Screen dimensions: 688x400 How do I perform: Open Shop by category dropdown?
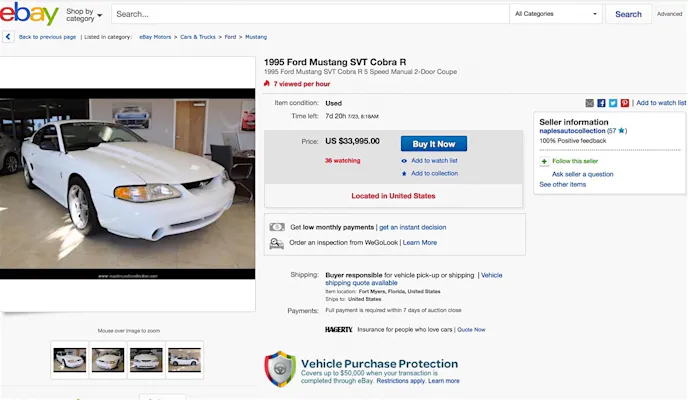click(x=84, y=15)
